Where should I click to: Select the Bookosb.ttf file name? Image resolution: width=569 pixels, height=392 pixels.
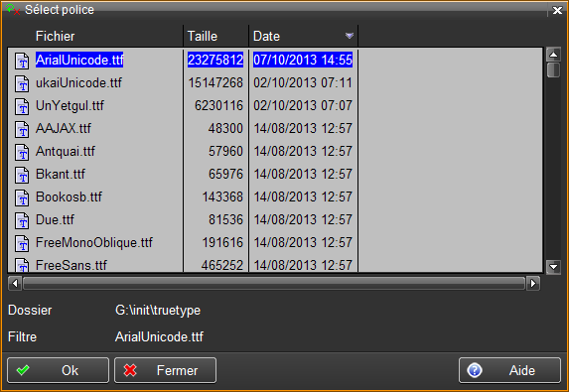click(x=69, y=196)
